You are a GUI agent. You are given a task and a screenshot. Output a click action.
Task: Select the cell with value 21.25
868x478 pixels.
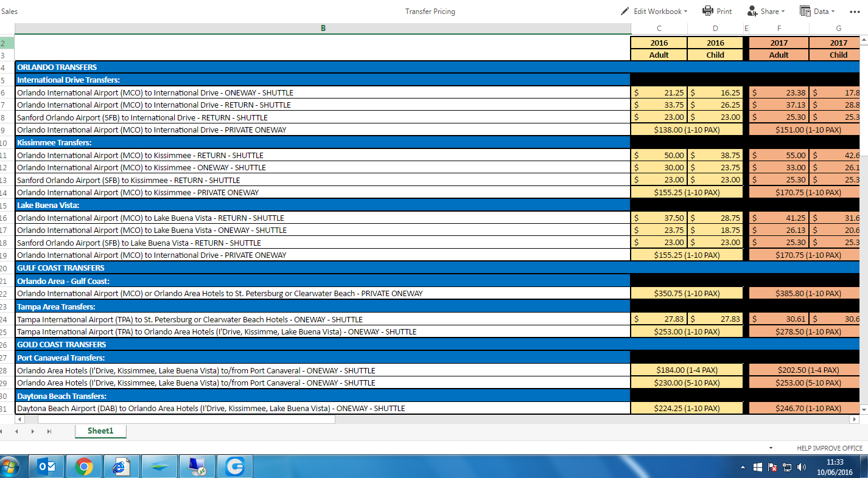point(659,93)
